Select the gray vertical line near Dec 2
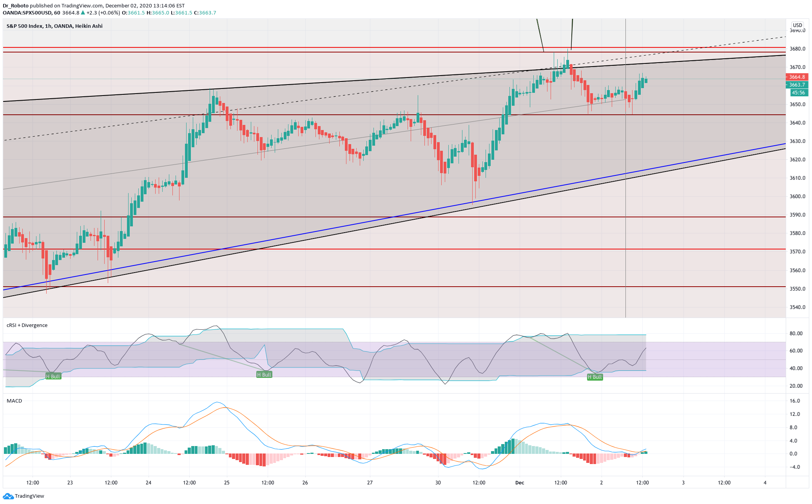812x504 pixels. [625, 168]
